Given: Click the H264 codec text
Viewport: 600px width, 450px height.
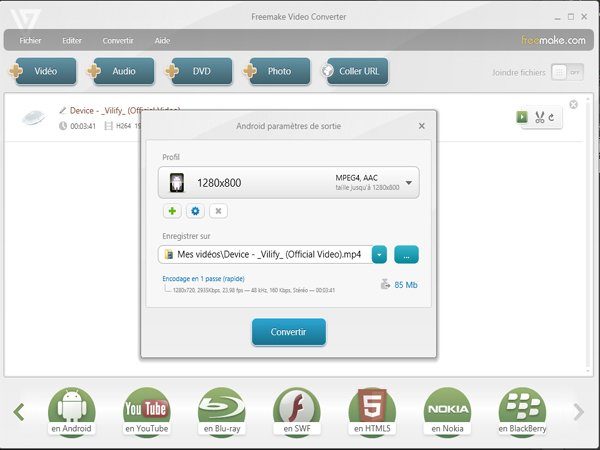Looking at the screenshot, I should coord(124,126).
